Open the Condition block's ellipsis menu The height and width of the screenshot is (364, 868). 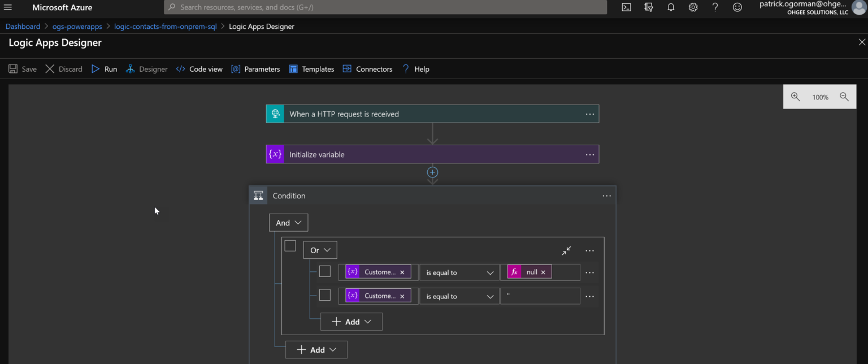tap(607, 196)
